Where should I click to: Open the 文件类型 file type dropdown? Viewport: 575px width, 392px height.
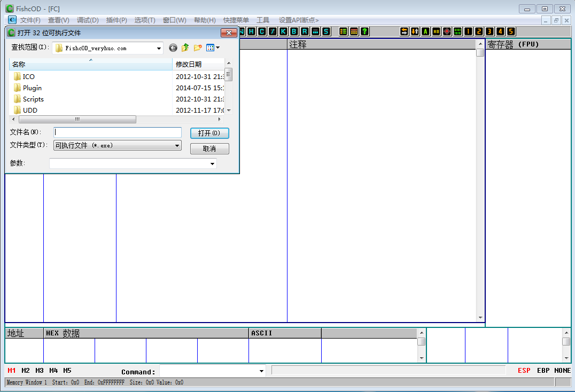[x=177, y=145]
